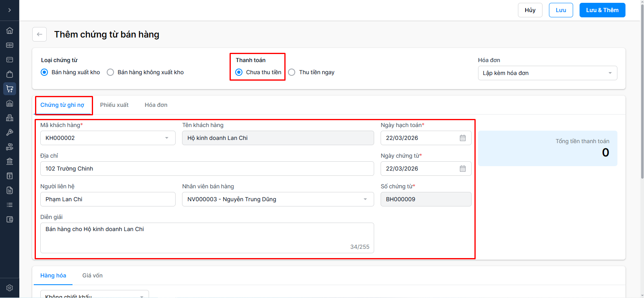Open the home dashboard icon in sidebar
The image size is (644, 298).
pos(10,31)
